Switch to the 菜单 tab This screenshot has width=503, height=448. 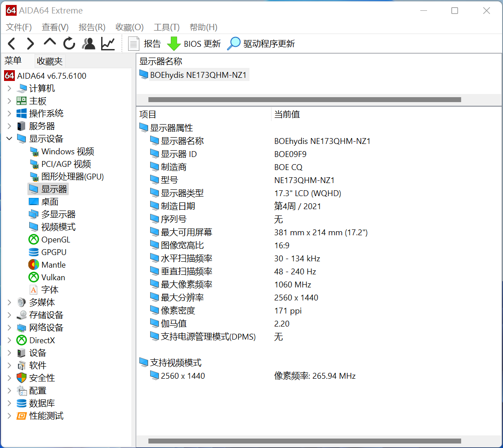[x=13, y=61]
